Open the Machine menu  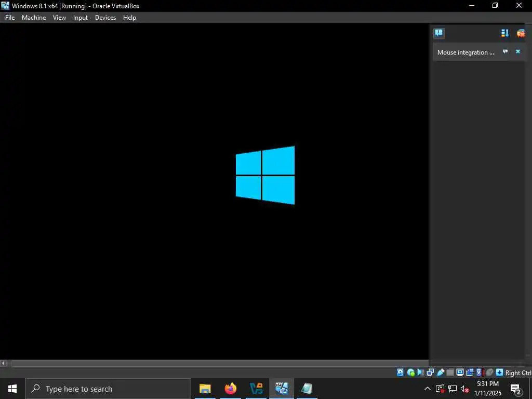(34, 18)
